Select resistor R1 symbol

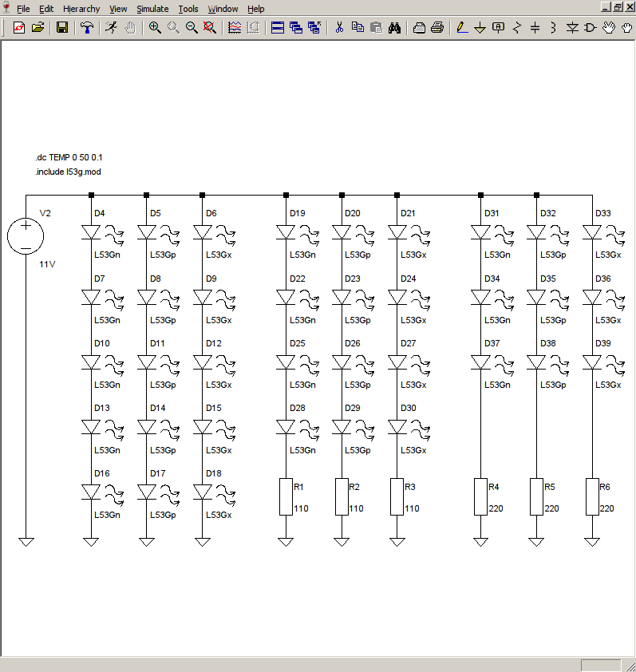coord(286,496)
